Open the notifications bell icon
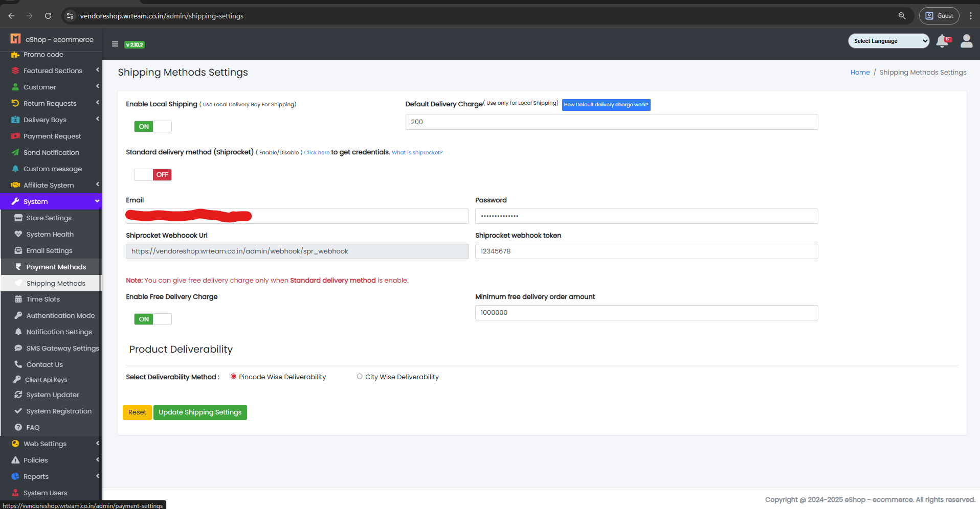 point(942,41)
